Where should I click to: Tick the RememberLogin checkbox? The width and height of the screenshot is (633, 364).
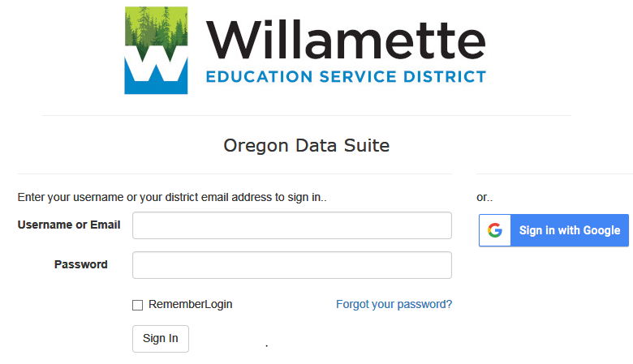(138, 305)
